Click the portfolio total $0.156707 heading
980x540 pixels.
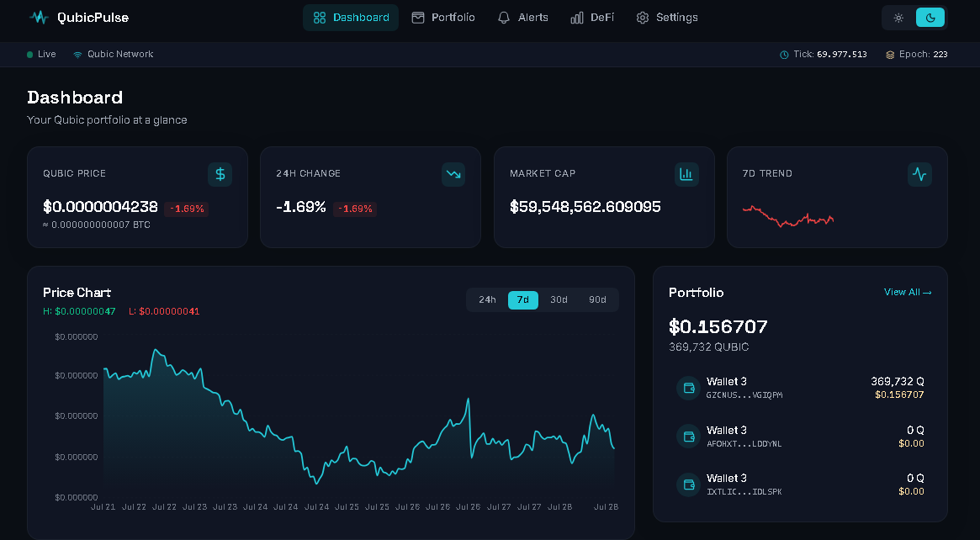click(718, 326)
